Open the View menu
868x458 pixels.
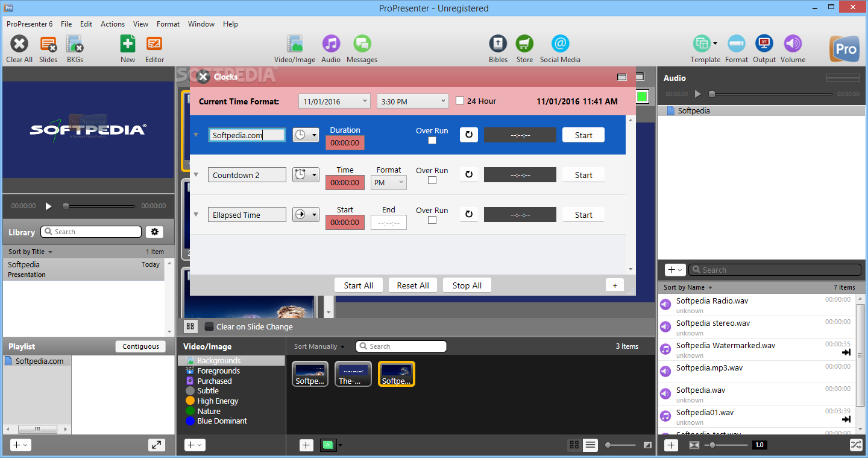click(x=140, y=24)
